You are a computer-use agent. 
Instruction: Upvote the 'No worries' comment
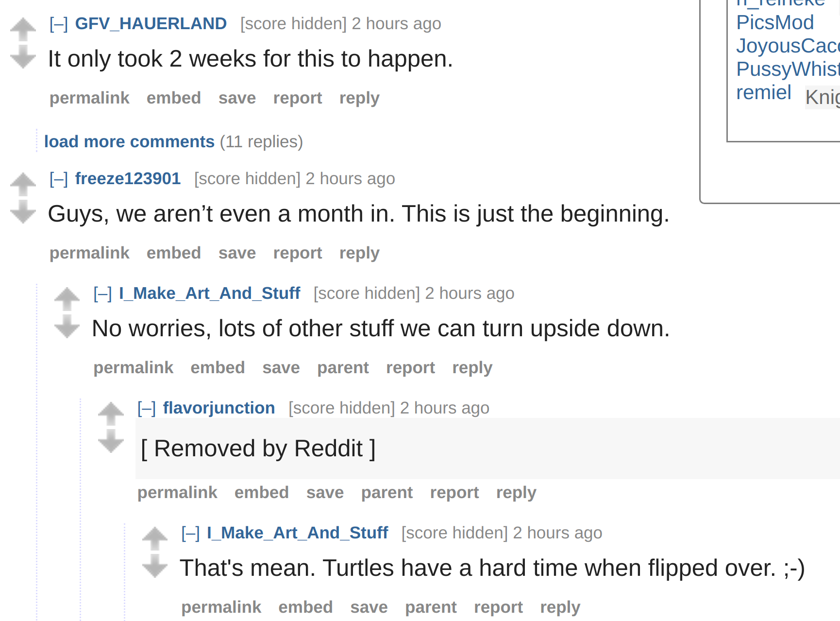pyautogui.click(x=67, y=299)
